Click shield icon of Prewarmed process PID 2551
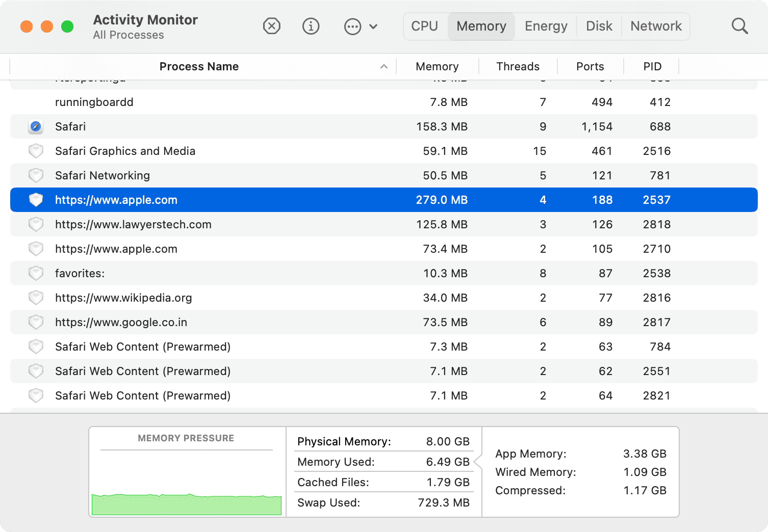The image size is (768, 532). 36,371
